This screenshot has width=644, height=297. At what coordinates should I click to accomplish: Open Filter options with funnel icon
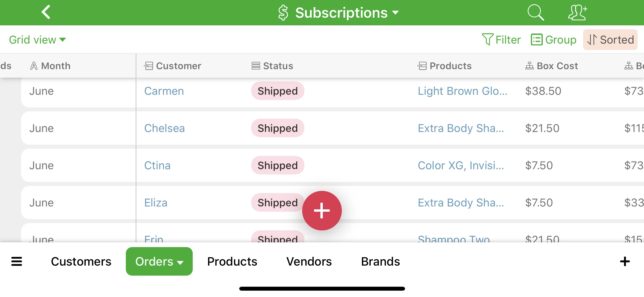point(501,40)
